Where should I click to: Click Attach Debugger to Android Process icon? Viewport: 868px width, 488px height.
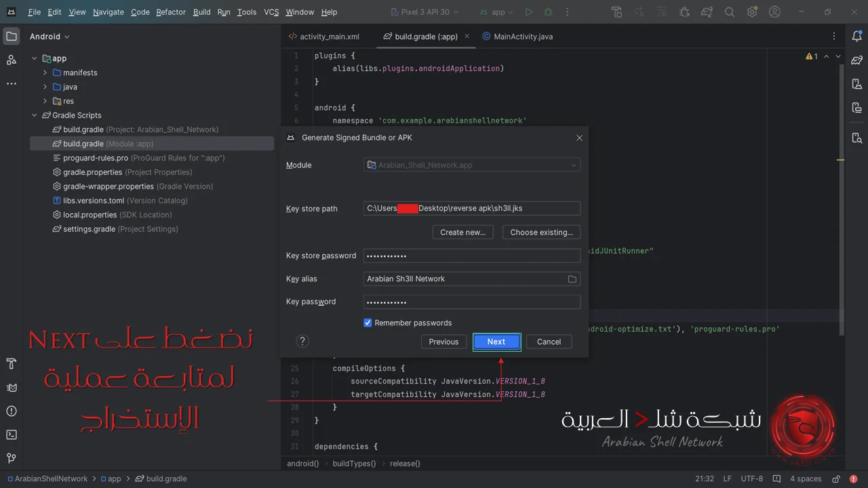click(x=684, y=12)
